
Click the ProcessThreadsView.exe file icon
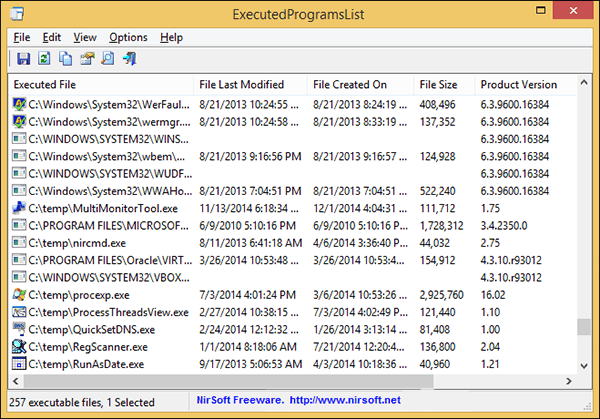19,312
